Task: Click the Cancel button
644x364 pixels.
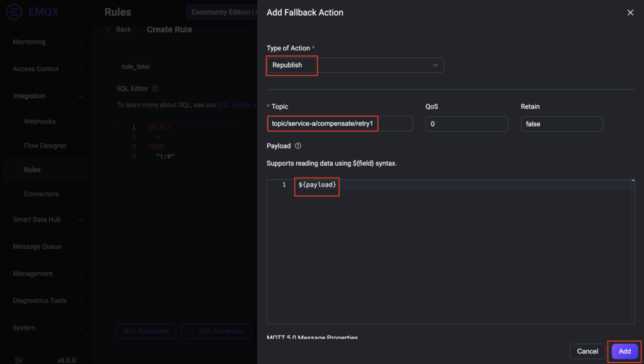Action: pos(587,351)
